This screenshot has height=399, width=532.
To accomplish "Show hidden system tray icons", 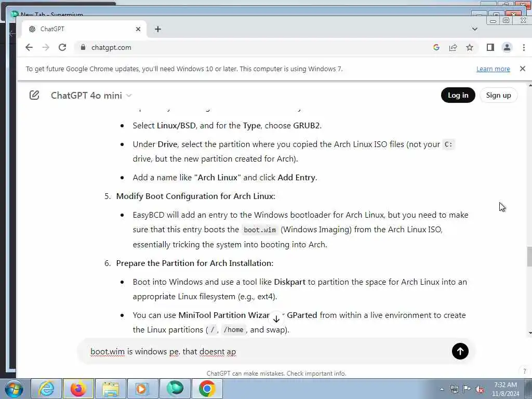I will click(x=442, y=389).
